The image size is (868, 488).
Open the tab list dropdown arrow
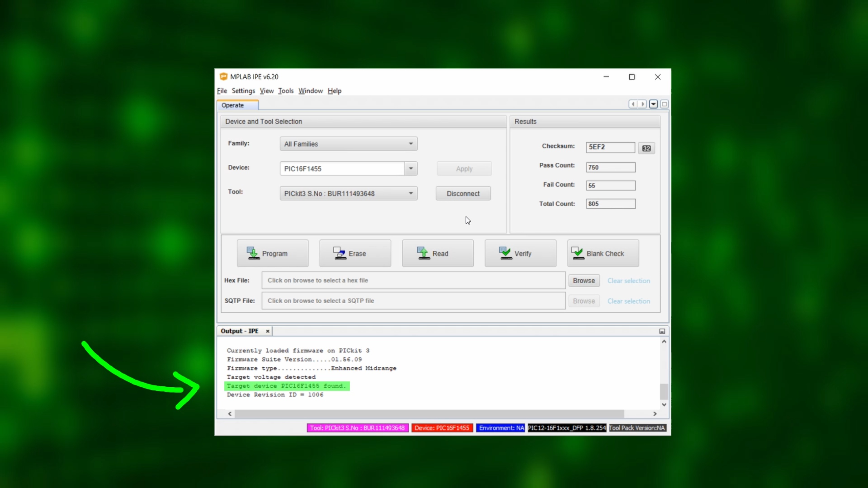pos(653,104)
